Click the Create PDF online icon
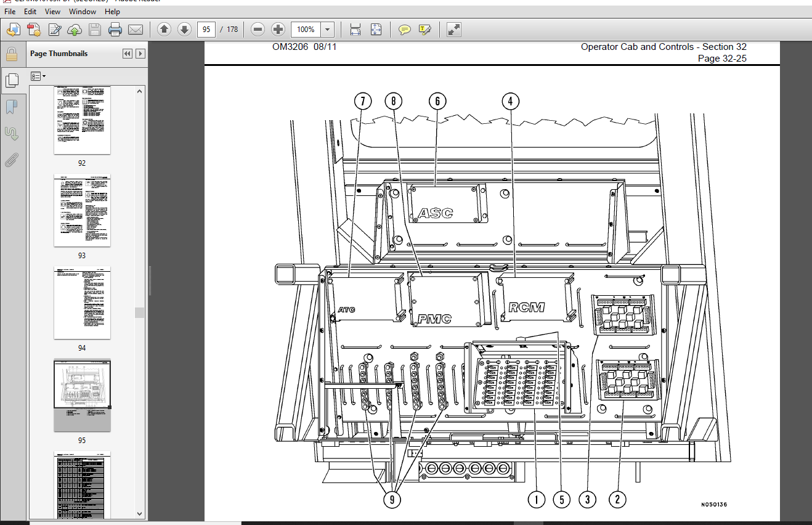This screenshot has height=525, width=812. point(34,29)
